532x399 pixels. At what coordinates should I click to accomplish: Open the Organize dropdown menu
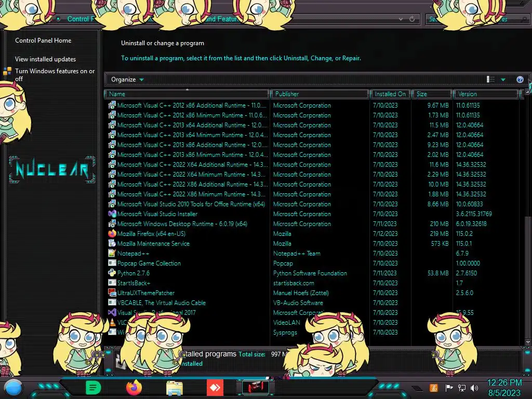[x=127, y=79]
